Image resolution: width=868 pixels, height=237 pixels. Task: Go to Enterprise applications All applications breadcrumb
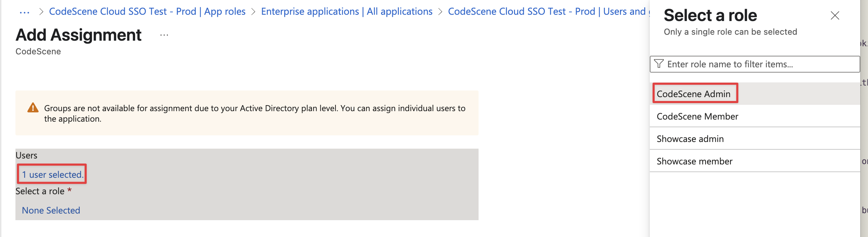(347, 12)
